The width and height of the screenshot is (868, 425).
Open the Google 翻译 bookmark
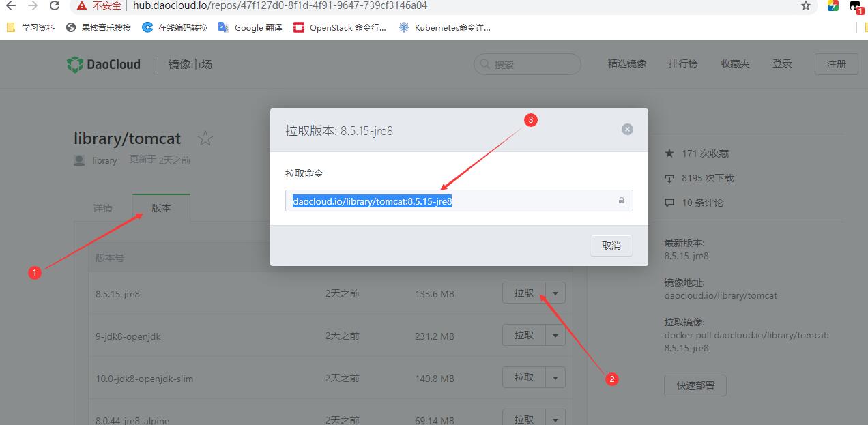(x=250, y=27)
